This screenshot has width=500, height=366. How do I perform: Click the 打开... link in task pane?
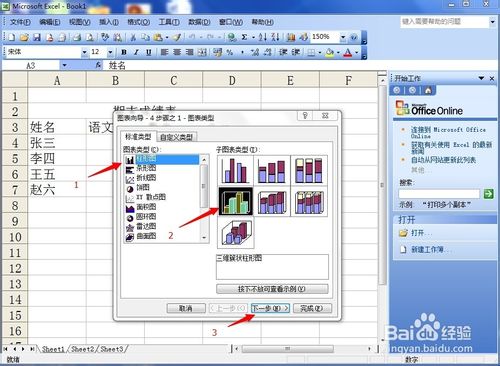[420, 233]
